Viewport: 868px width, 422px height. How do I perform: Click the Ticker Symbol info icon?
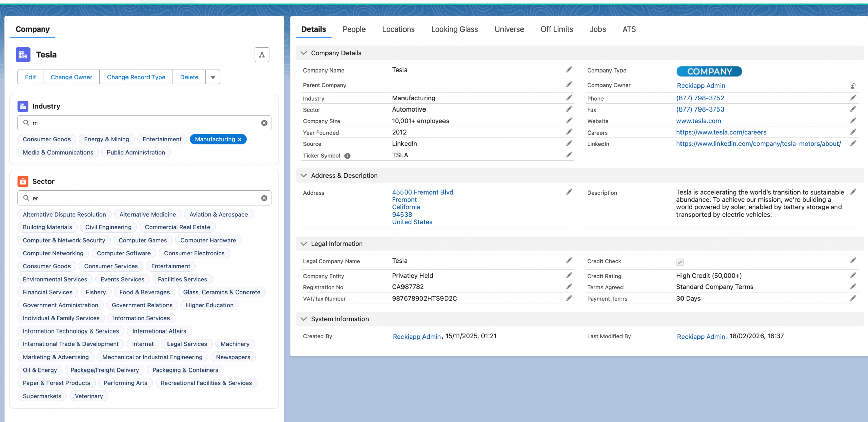pos(347,156)
